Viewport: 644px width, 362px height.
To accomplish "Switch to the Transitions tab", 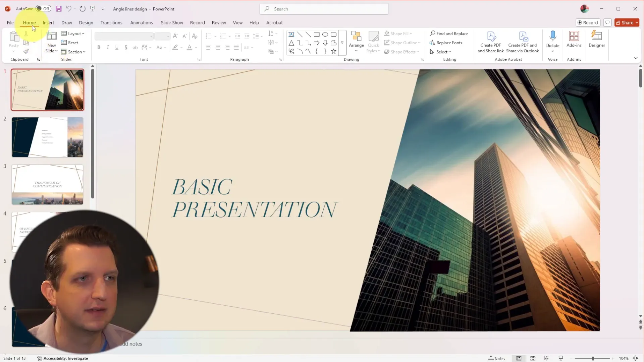I will pyautogui.click(x=111, y=22).
